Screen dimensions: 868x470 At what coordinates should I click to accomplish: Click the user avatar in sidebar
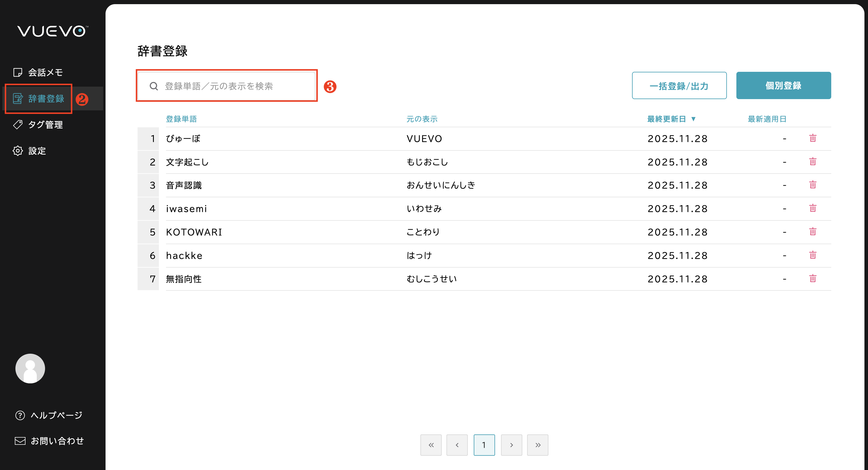[30, 368]
